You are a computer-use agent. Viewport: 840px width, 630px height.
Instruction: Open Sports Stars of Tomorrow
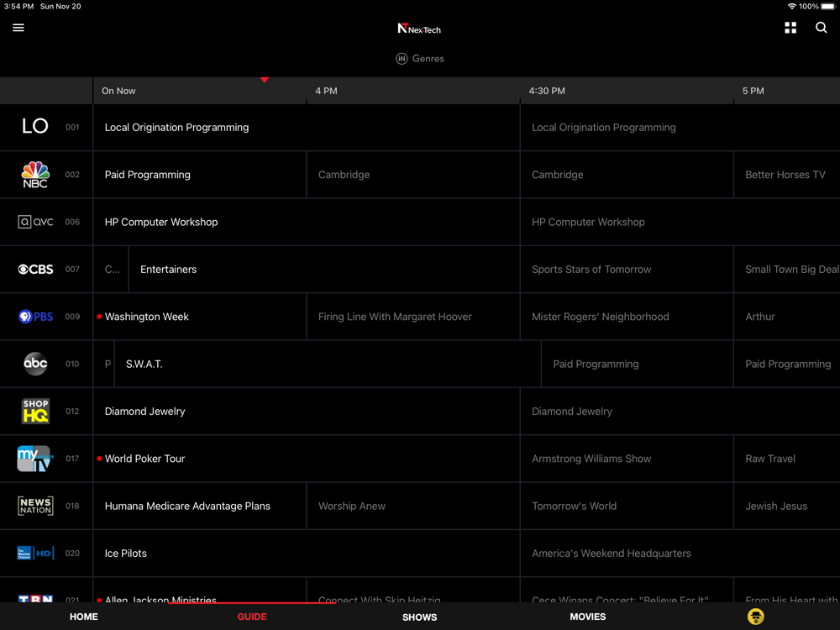(627, 270)
